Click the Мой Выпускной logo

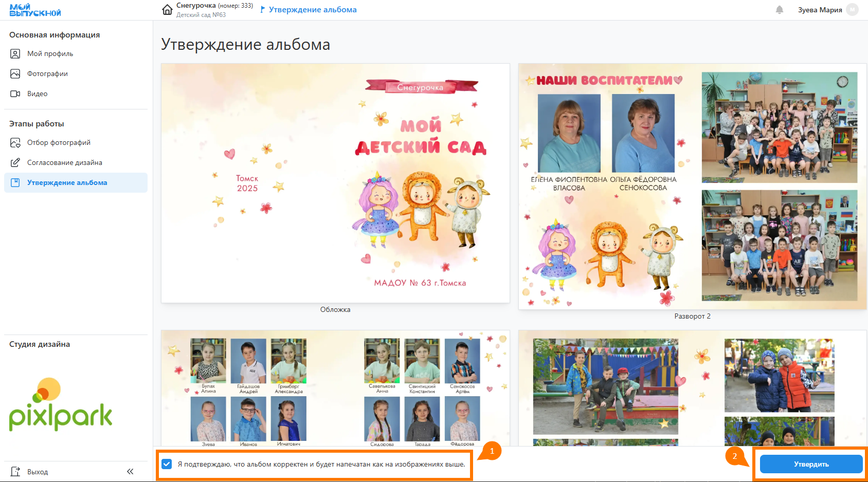[35, 10]
